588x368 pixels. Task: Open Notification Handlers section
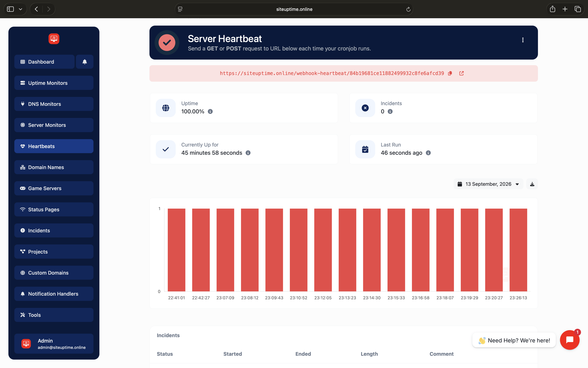click(x=54, y=294)
